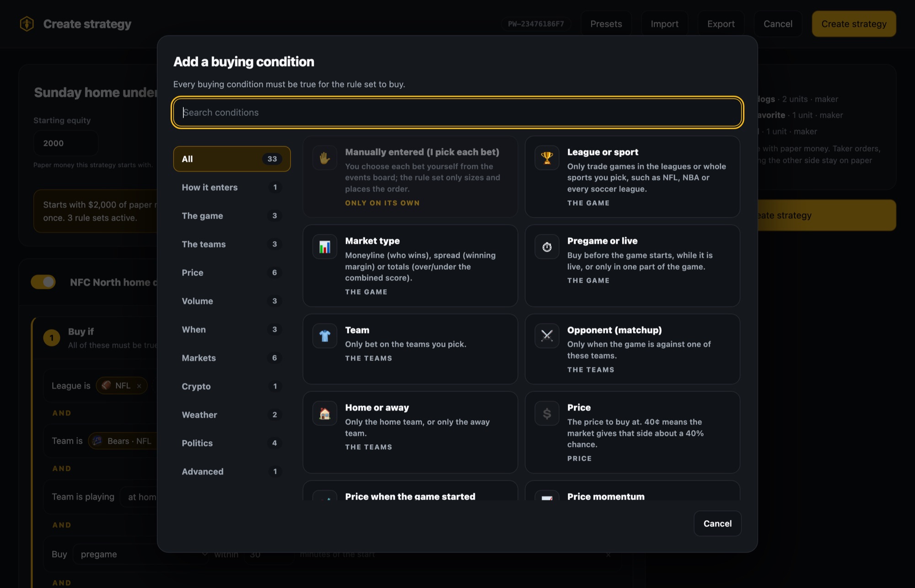Click the Starting equity field showing 2000

(66, 143)
